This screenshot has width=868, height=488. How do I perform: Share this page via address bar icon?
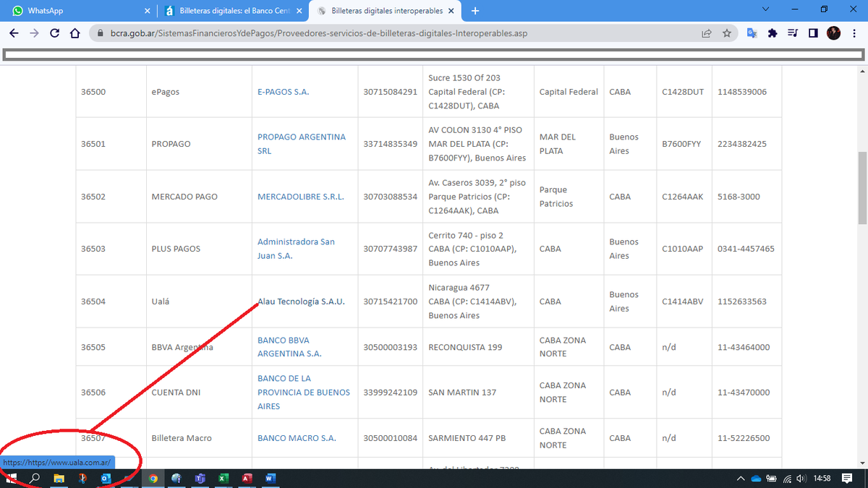pyautogui.click(x=706, y=33)
